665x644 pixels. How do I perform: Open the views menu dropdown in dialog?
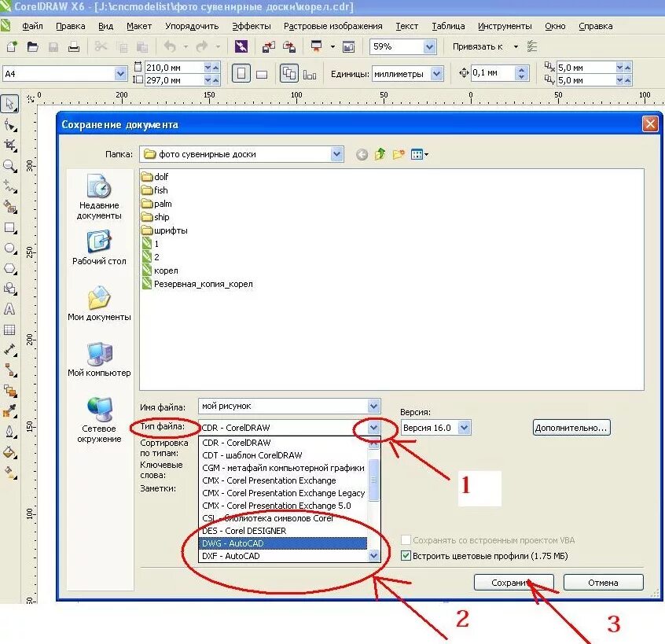point(420,154)
